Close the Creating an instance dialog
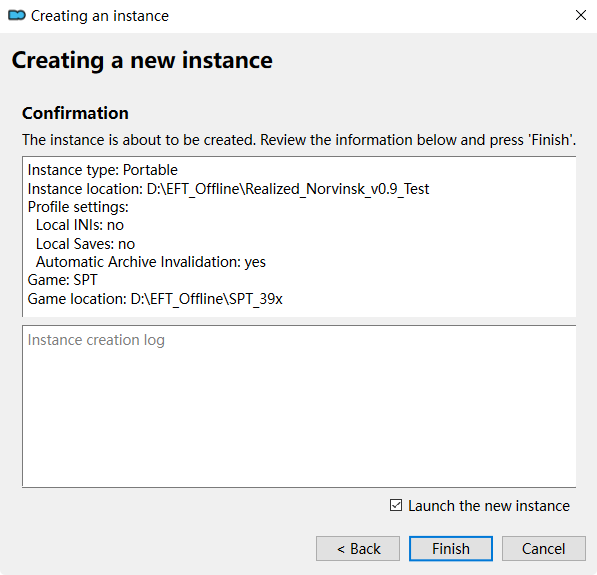Screen dimensions: 597x575 click(581, 16)
